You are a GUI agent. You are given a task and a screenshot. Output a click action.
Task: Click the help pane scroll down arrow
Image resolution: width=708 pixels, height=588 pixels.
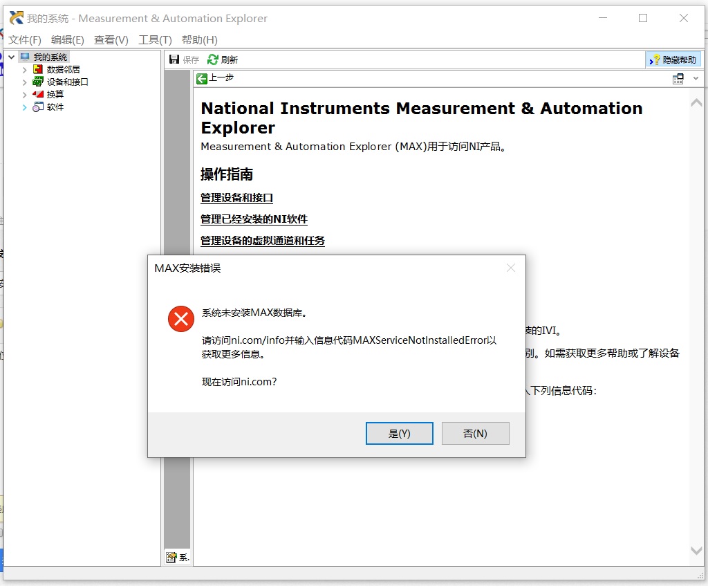[696, 551]
